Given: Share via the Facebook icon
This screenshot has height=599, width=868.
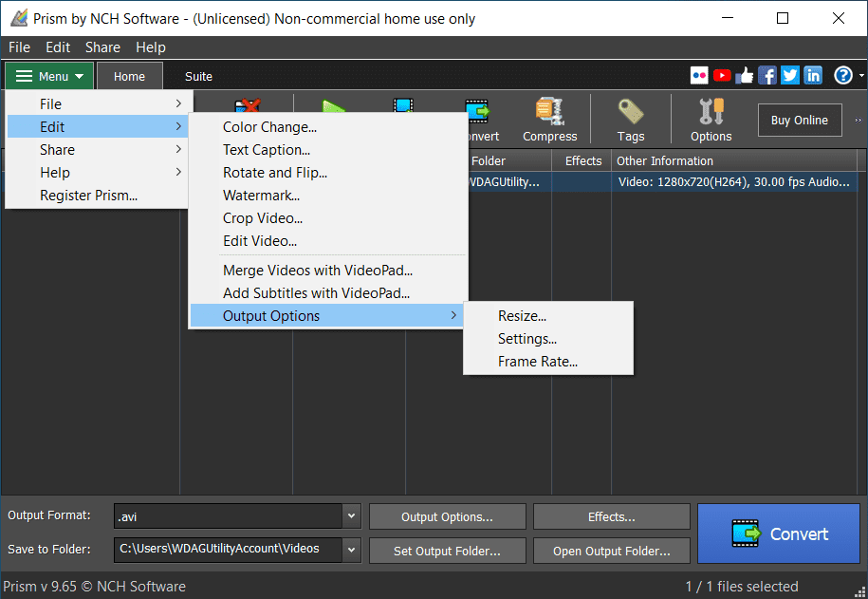Looking at the screenshot, I should point(767,75).
